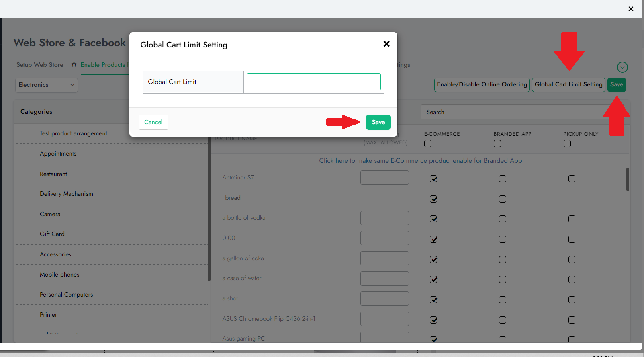The width and height of the screenshot is (644, 357).
Task: Cancel the Global Cart Limit dialog
Action: (153, 122)
